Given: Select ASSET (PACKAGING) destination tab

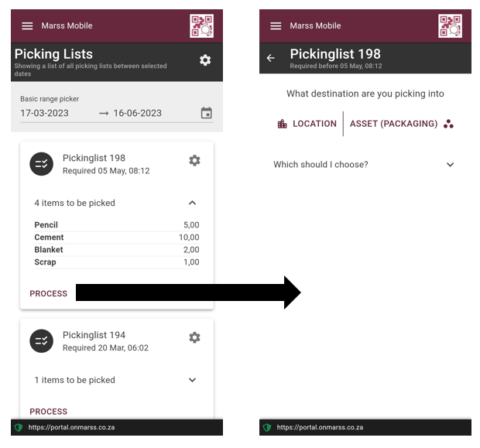Looking at the screenshot, I should tap(401, 124).
